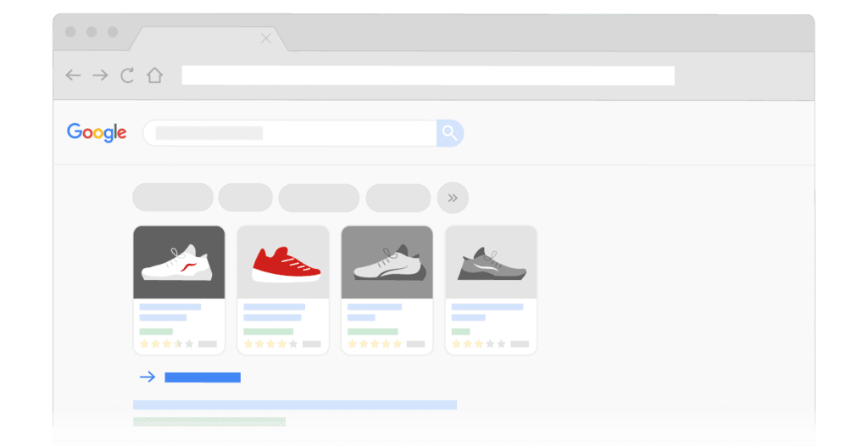Click the browser address bar

428,75
